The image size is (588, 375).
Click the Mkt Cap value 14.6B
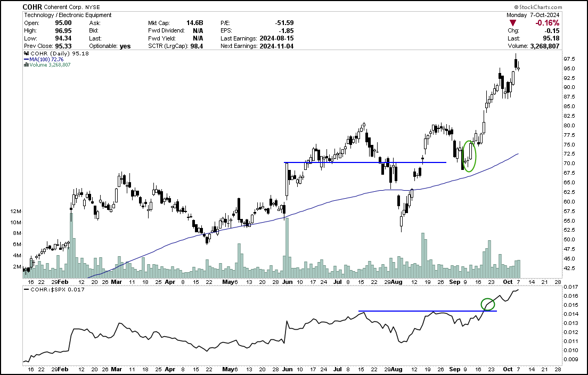194,23
